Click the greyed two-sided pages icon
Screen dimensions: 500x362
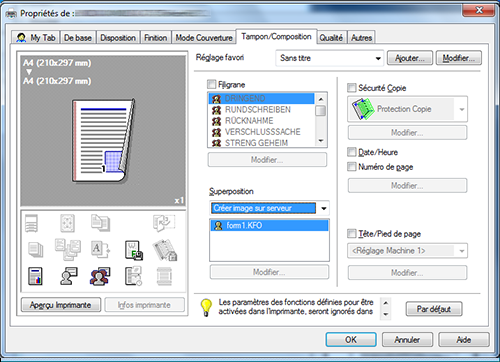click(100, 223)
